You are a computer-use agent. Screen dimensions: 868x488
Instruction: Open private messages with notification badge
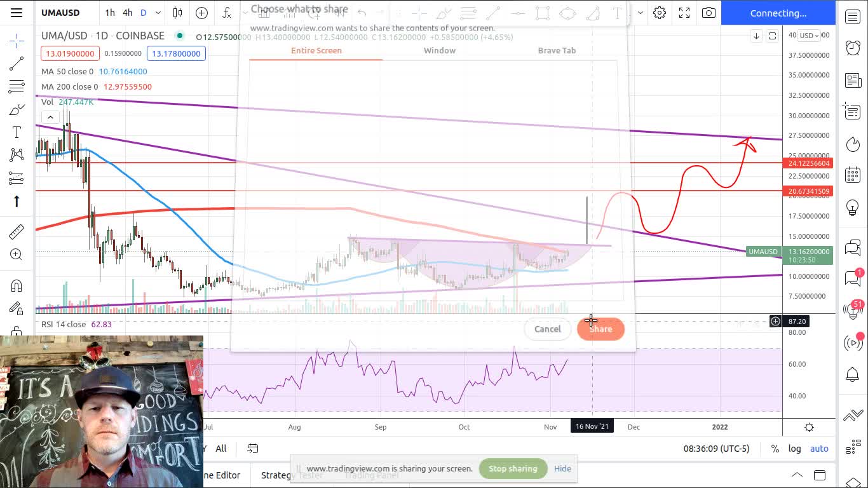pos(853,278)
